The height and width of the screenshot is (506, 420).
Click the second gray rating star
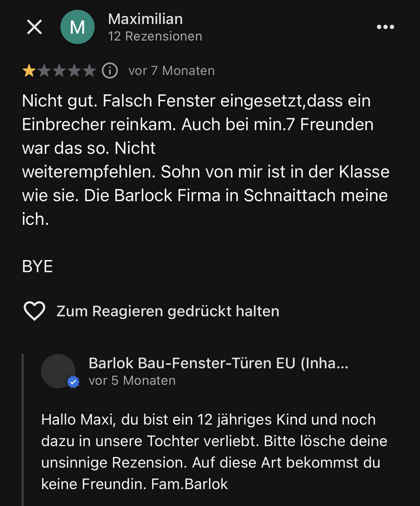click(x=44, y=70)
